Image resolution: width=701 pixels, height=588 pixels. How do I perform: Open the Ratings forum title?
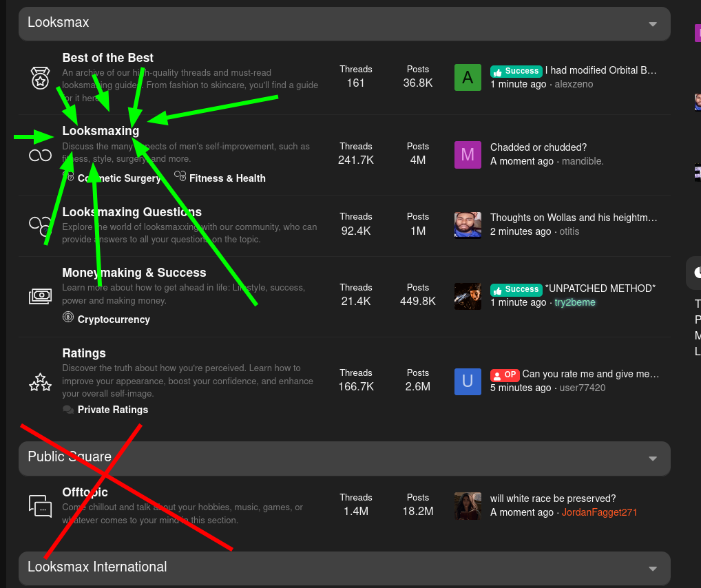(84, 353)
